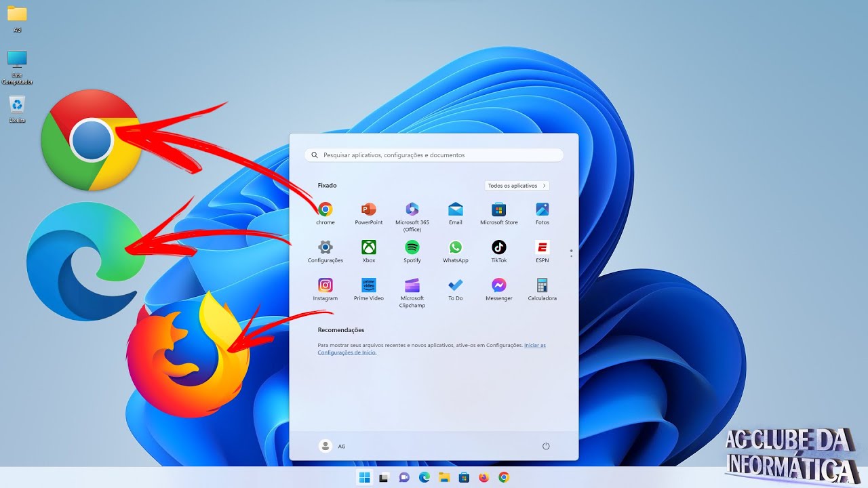This screenshot has height=488, width=868.
Task: Launch Instagram from pinned apps
Action: click(x=325, y=289)
